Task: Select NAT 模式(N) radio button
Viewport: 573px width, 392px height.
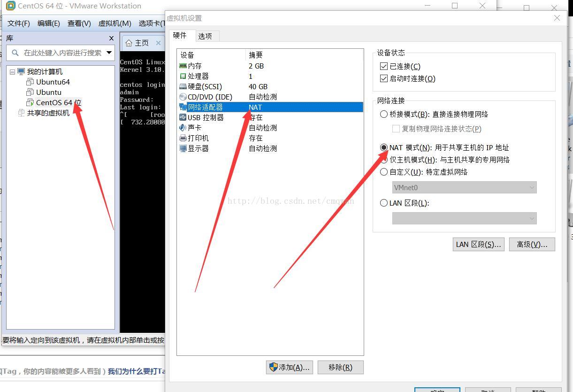Action: coord(384,147)
